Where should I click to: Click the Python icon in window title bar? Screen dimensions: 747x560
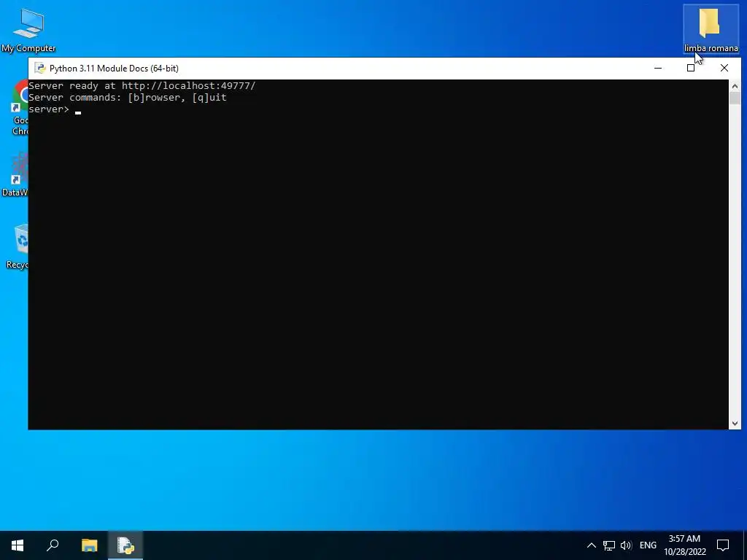click(x=40, y=68)
